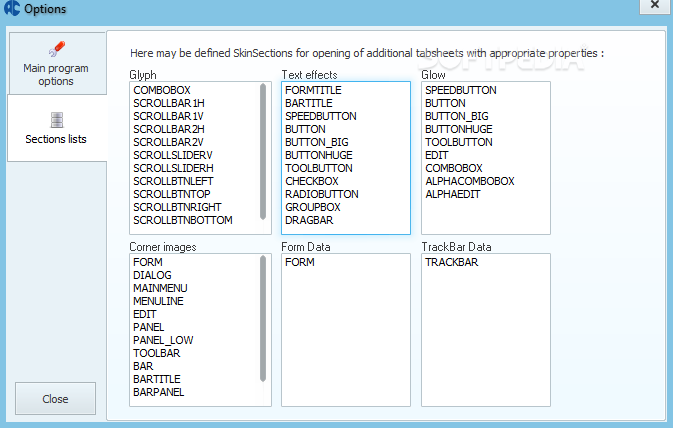Select COMBOBOX in the Glyph list

point(162,90)
